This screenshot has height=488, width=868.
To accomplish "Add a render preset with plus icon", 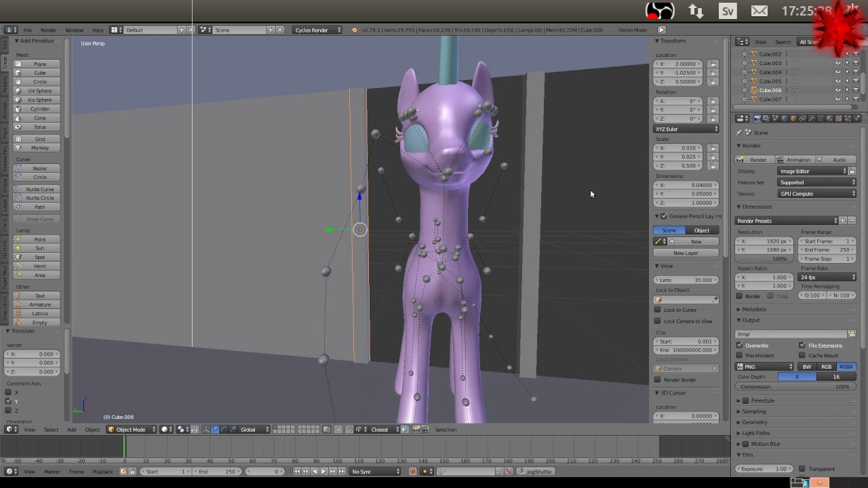I will [x=843, y=221].
